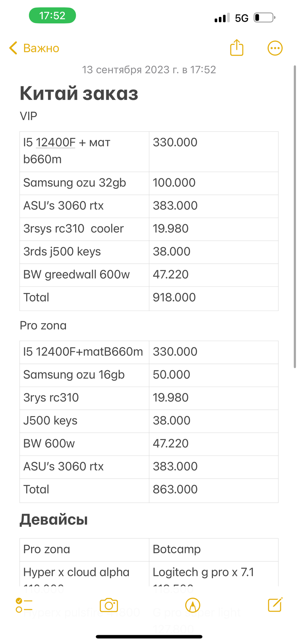Tap the 17:52 green time pill
This screenshot has height=644, width=298.
pos(52,16)
